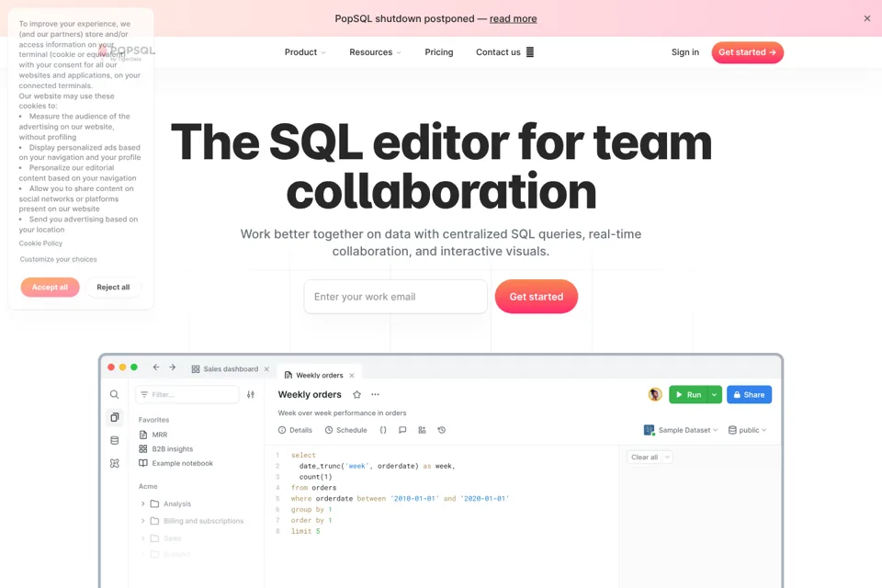Expand the Analysis folder chevron

tap(143, 503)
